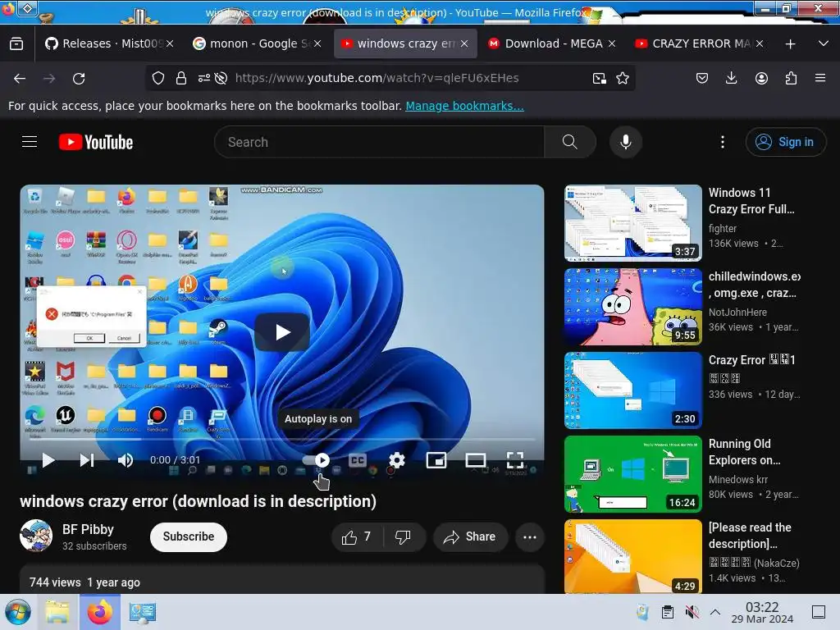840x630 pixels.
Task: Mute the video volume
Action: click(x=125, y=460)
